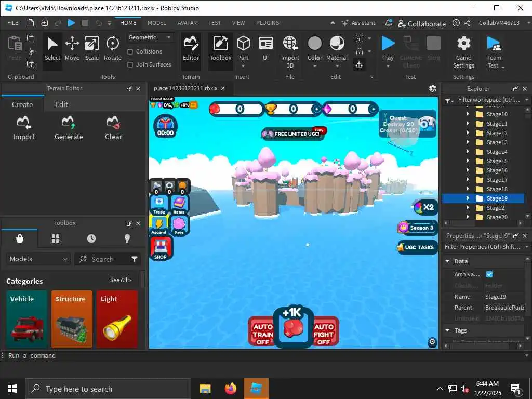
Task: Click the Season 3 button
Action: 417,228
